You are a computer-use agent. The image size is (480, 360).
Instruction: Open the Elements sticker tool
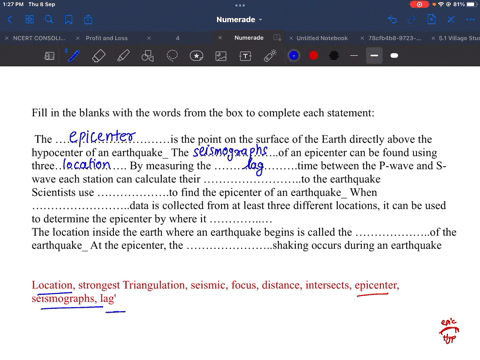tap(196, 56)
